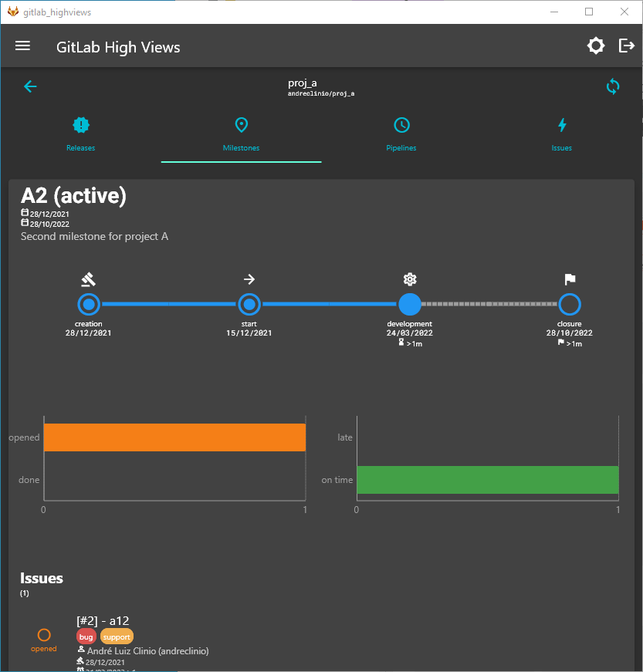Open the Issues tab

click(x=561, y=135)
